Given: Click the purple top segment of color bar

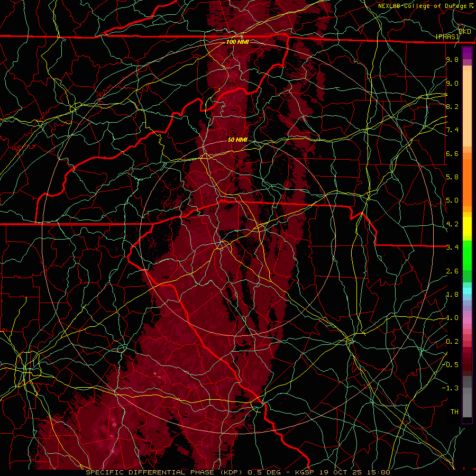Looking at the screenshot, I should tap(467, 53).
